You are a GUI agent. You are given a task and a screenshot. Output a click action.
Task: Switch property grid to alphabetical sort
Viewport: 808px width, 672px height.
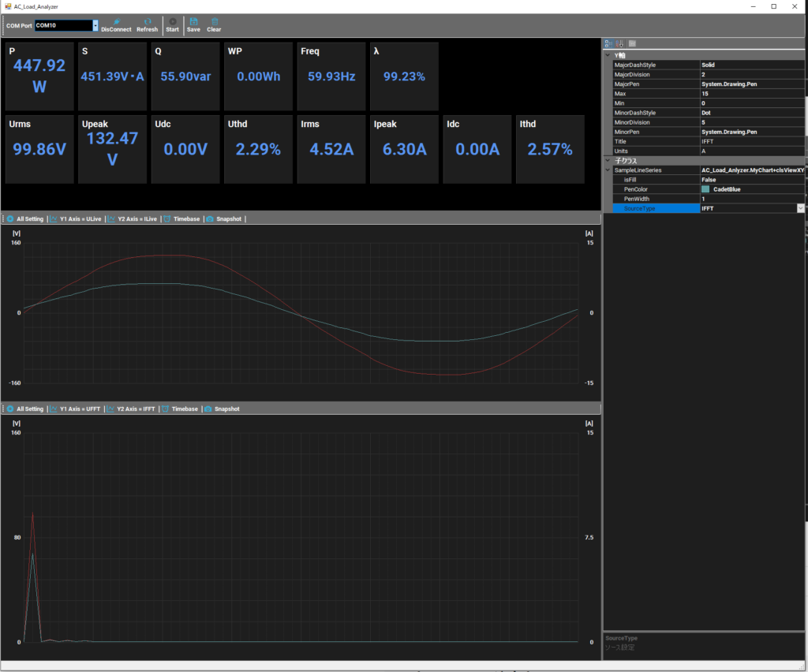(x=620, y=43)
